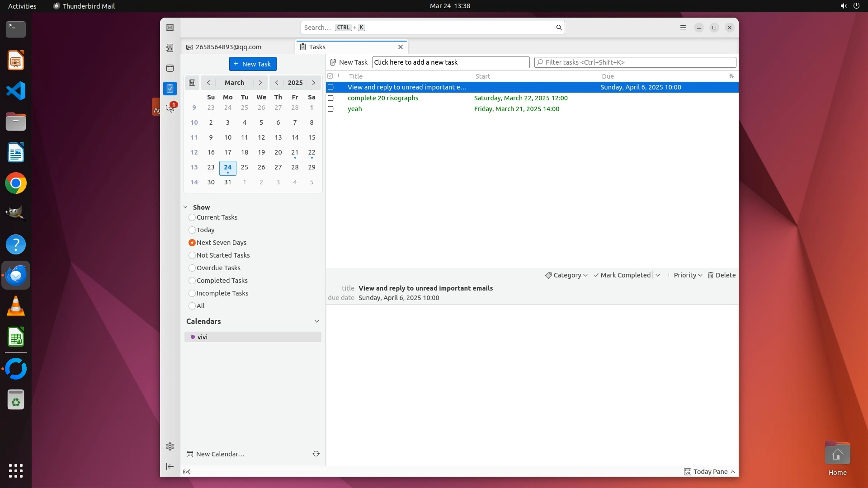Select the Completed Tasks radio option
Viewport: 868px width, 488px height.
pos(192,281)
